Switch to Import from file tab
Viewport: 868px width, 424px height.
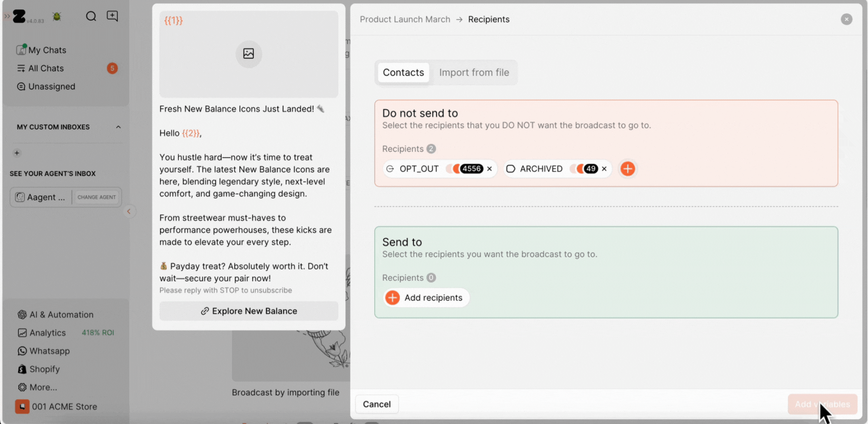(474, 73)
